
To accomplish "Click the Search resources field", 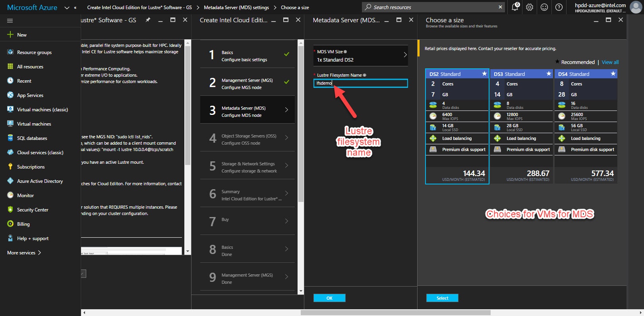I will click(x=433, y=7).
